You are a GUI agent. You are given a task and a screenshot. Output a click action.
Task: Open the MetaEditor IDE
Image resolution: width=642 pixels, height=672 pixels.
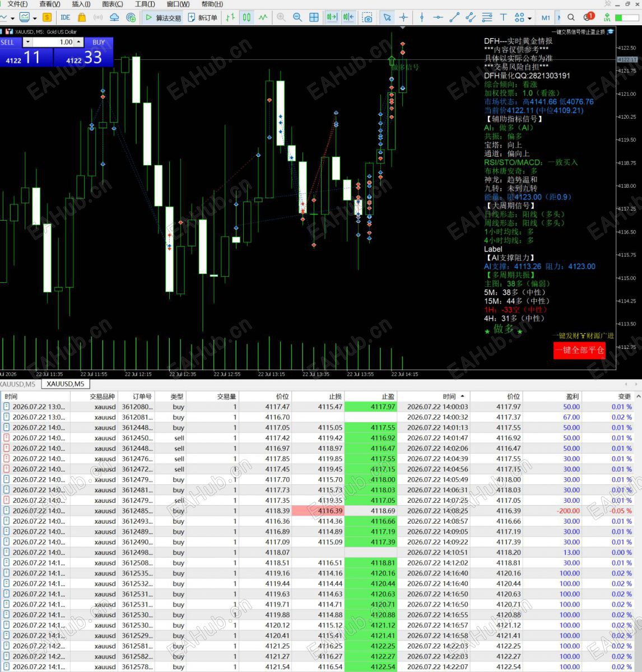point(66,17)
